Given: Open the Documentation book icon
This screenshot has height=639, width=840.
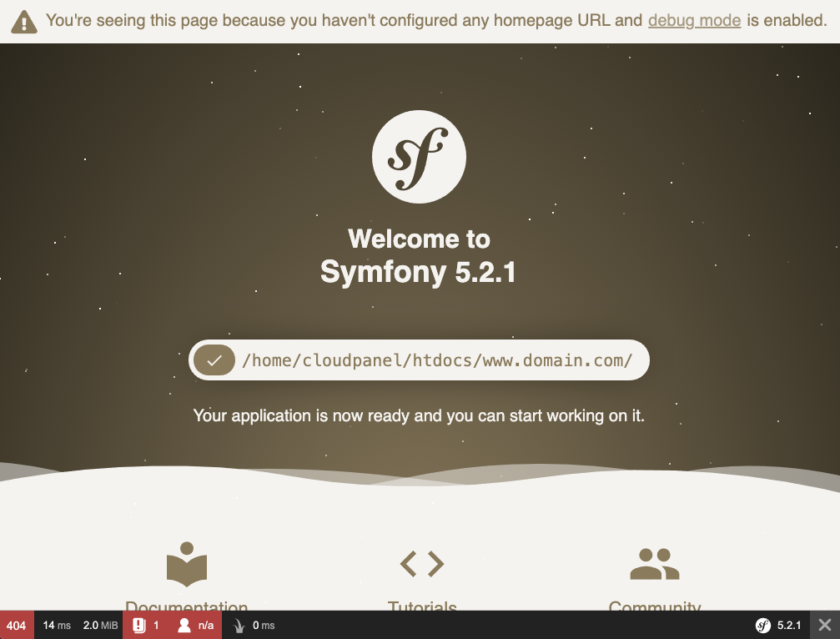Looking at the screenshot, I should point(187,563).
